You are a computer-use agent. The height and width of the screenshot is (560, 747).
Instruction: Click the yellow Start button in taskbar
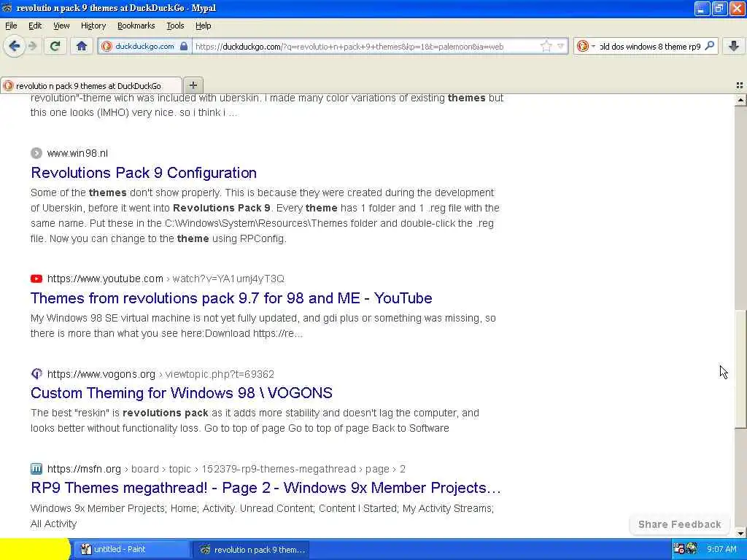(x=35, y=549)
